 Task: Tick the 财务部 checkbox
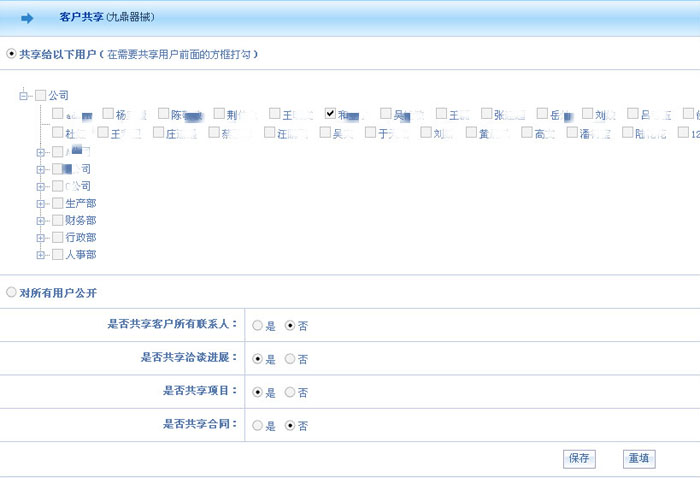click(x=57, y=220)
